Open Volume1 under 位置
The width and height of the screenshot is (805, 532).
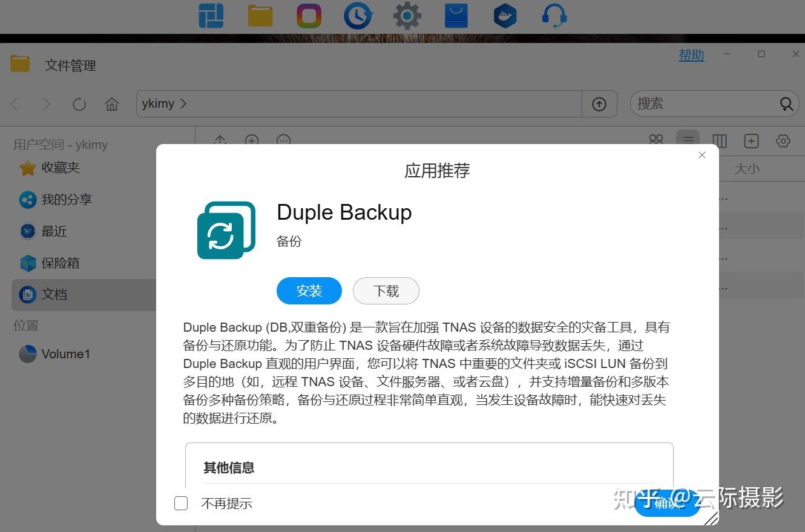pyautogui.click(x=65, y=354)
